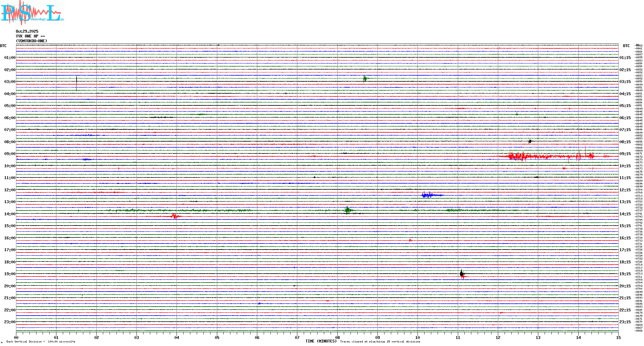Click minute 15 on the bottom time axis
This screenshot has height=346, width=644.
click(x=618, y=337)
